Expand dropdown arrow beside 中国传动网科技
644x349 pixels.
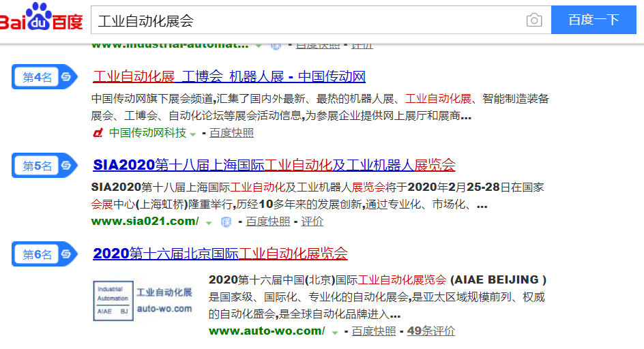point(193,134)
